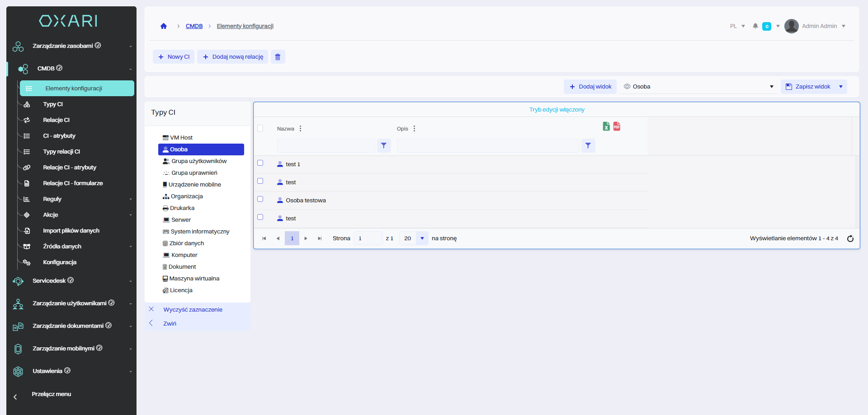Open Relacje CI in the sidebar

[56, 120]
